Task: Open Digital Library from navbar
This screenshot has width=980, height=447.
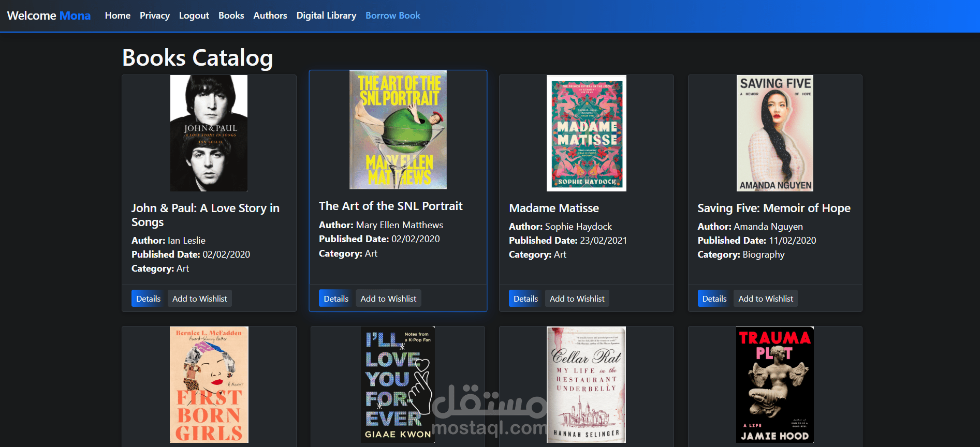Action: coord(326,16)
